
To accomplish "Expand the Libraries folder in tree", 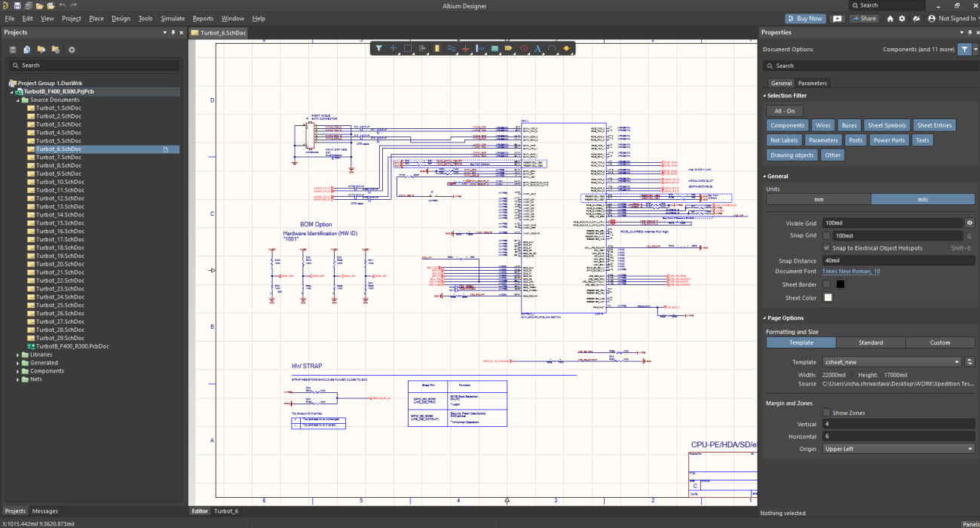I will pyautogui.click(x=17, y=355).
